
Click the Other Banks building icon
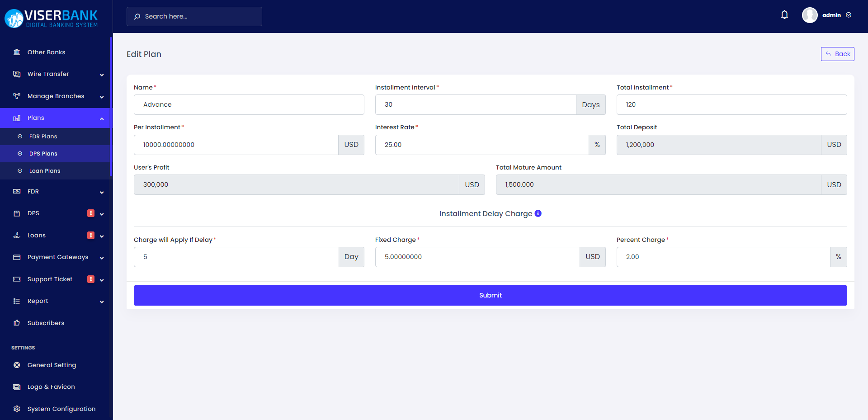pos(17,52)
